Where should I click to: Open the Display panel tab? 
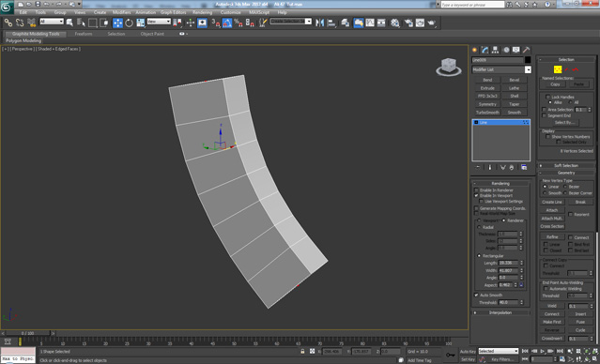516,50
